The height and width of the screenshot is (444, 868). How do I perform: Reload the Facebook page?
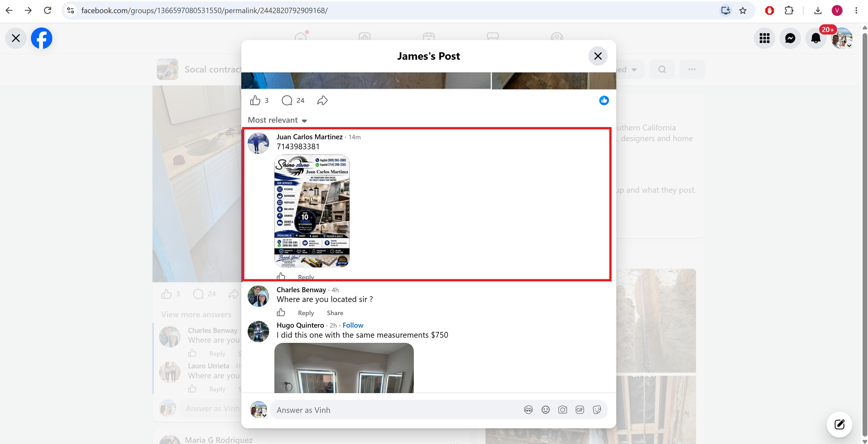[x=47, y=10]
